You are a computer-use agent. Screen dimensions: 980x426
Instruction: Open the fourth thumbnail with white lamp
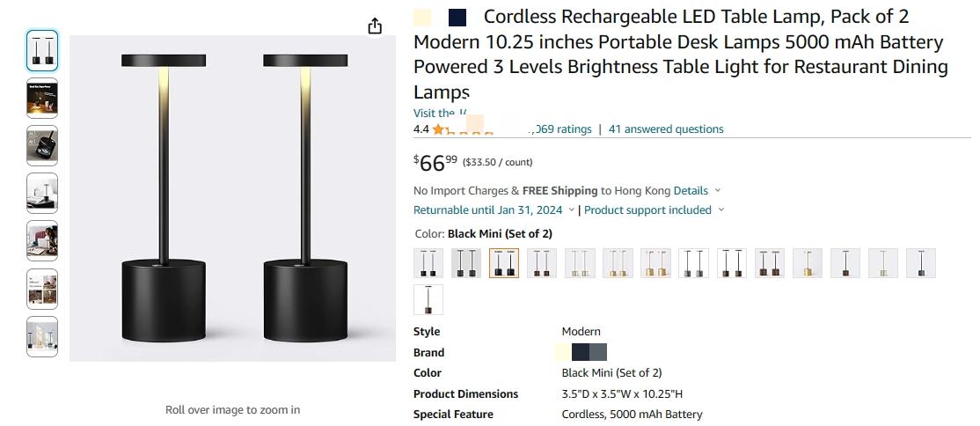[x=42, y=194]
